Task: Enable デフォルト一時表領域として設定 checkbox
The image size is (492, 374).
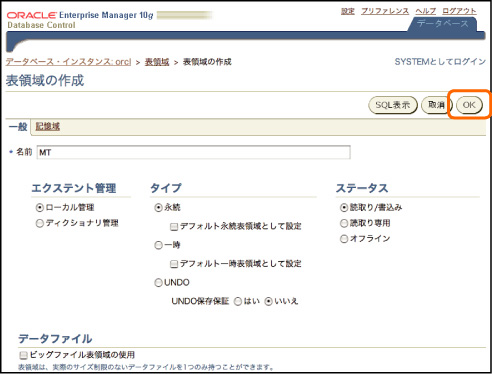Action: [x=174, y=264]
